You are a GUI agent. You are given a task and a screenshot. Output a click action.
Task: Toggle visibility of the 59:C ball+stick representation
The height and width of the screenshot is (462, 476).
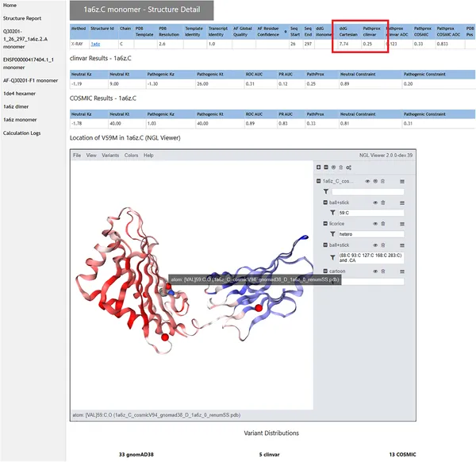pyautogui.click(x=375, y=202)
